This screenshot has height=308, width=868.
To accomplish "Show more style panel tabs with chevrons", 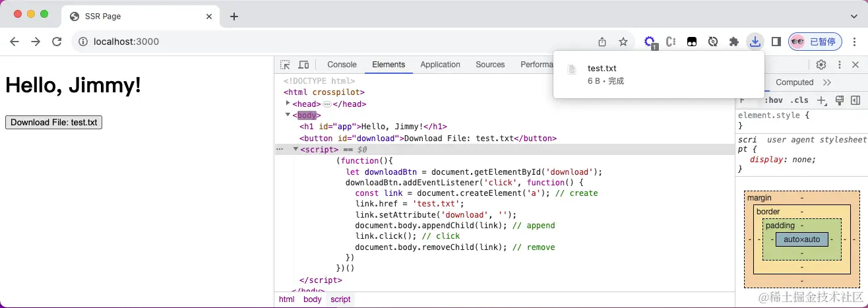I will click(x=827, y=82).
